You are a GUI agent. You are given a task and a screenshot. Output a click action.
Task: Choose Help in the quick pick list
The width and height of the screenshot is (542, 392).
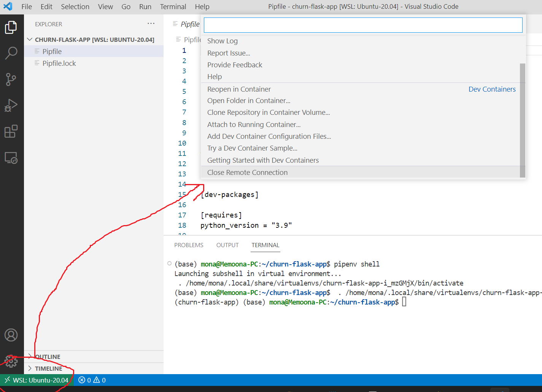click(x=361, y=77)
